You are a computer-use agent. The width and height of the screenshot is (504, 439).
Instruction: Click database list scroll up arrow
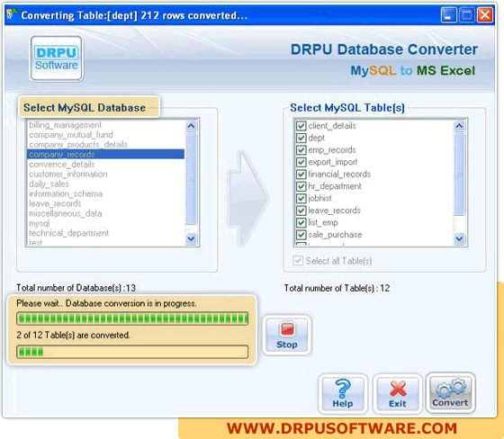[x=191, y=126]
